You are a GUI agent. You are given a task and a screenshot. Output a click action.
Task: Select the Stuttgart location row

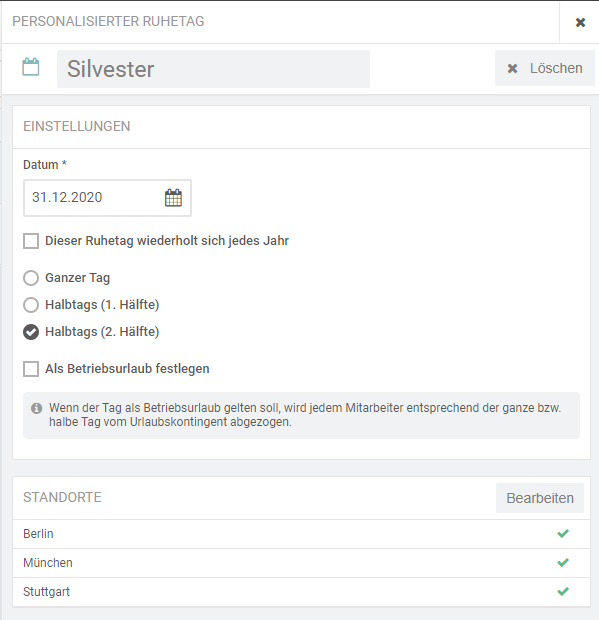(301, 592)
